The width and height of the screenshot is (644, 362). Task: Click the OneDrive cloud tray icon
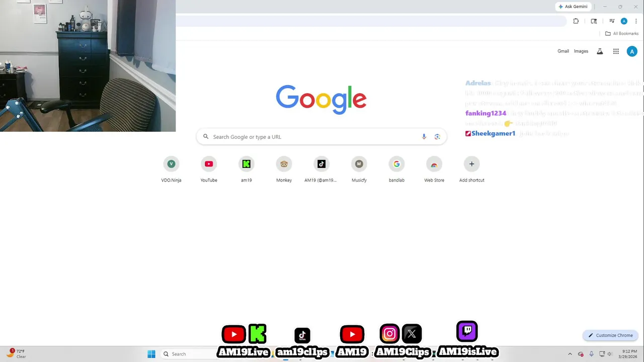(x=581, y=354)
